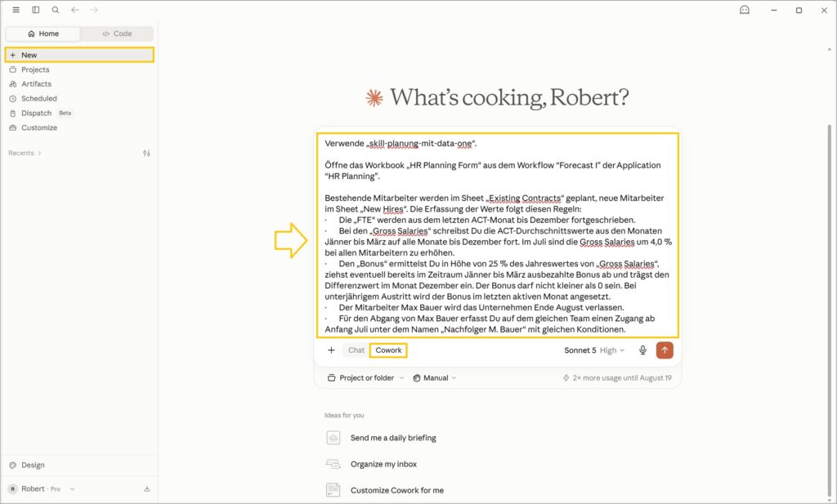Click the Customize briefcase icon

pos(13,127)
